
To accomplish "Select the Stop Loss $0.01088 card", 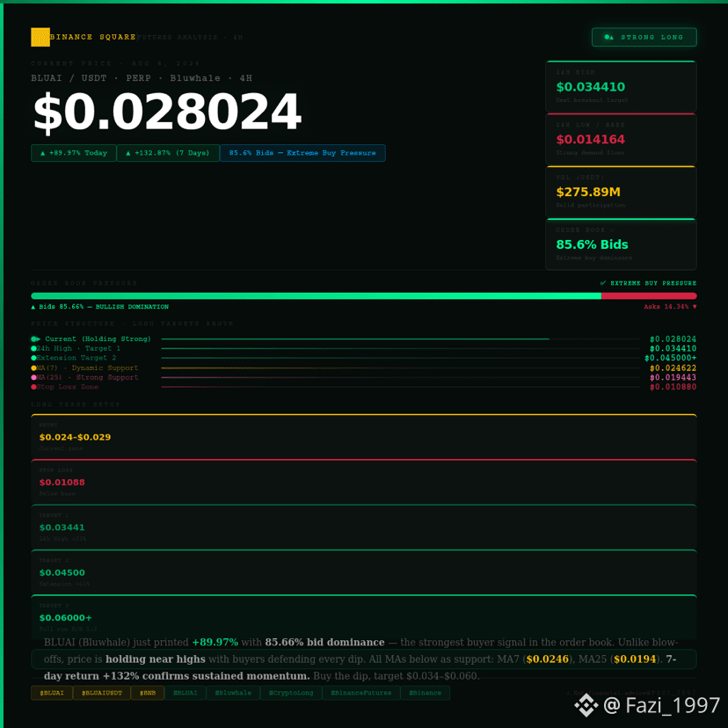I will pyautogui.click(x=363, y=482).
